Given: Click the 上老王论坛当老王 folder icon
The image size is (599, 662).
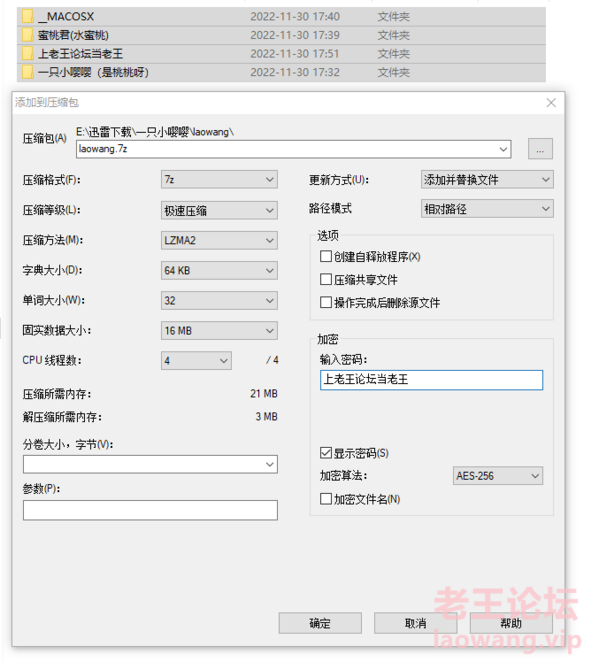Looking at the screenshot, I should pyautogui.click(x=27, y=54).
